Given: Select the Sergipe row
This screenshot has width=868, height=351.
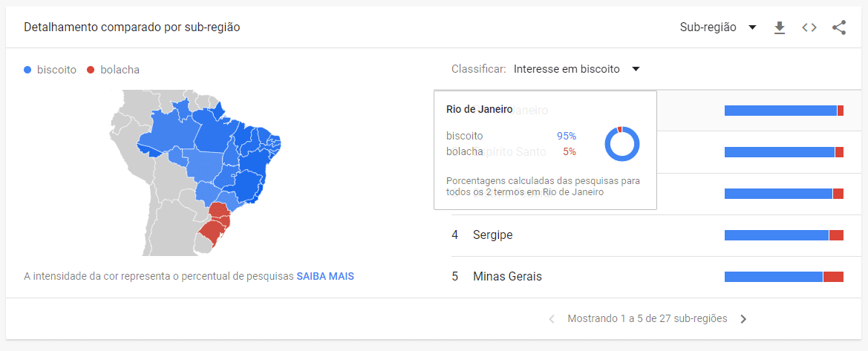Looking at the screenshot, I should (x=493, y=235).
